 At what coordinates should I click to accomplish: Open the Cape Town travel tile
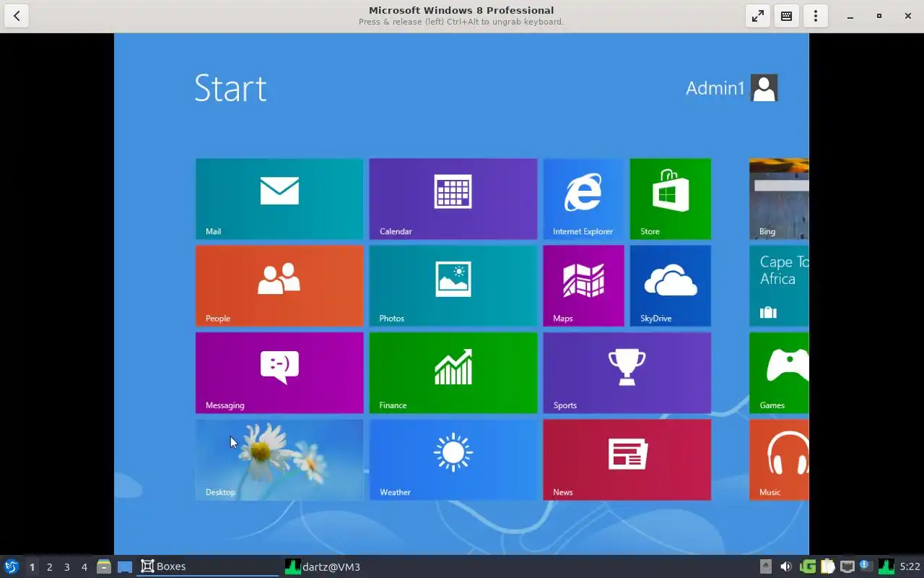tap(779, 286)
